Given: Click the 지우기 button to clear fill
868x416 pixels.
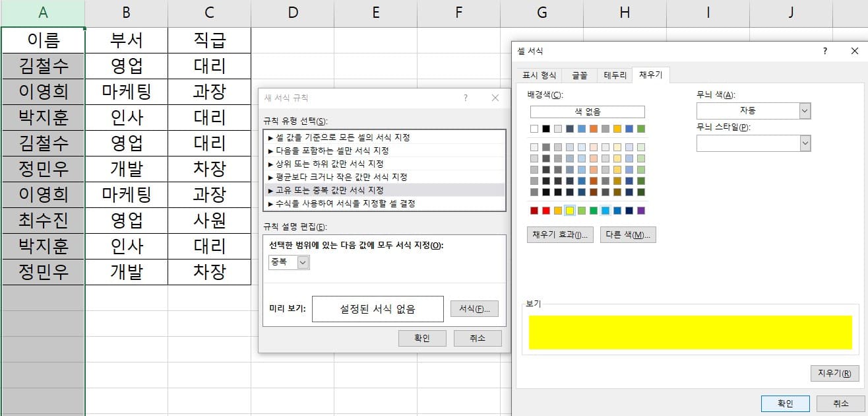Looking at the screenshot, I should coord(834,373).
